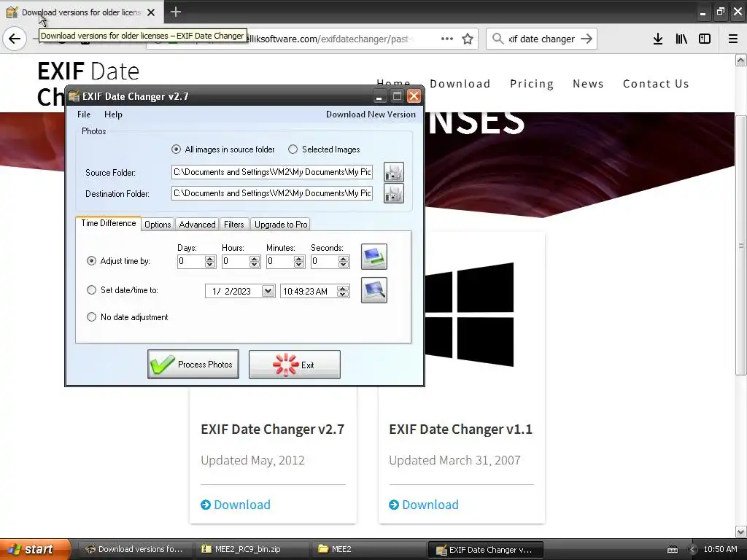Click Download New Version menu item

pyautogui.click(x=371, y=114)
